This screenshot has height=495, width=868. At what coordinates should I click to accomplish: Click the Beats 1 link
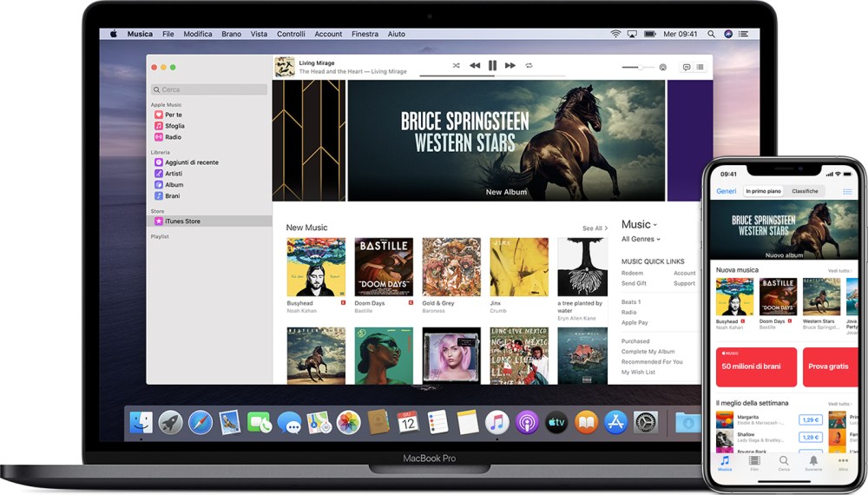click(x=631, y=301)
